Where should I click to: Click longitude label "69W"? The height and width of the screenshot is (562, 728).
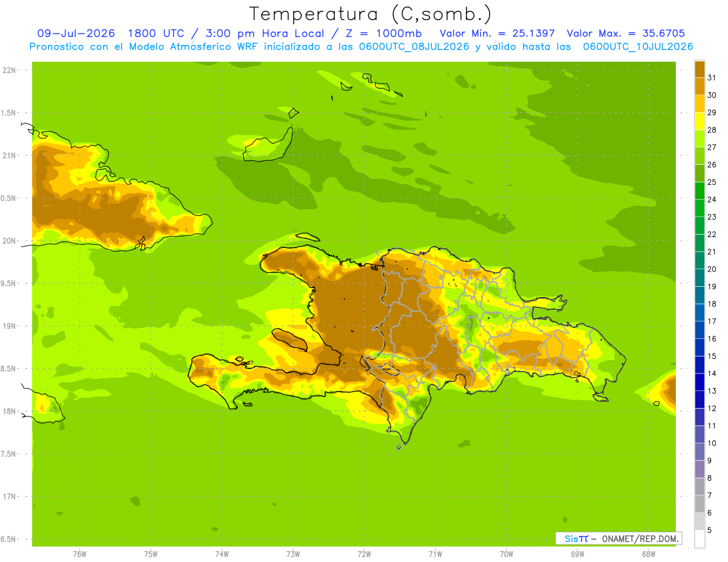(578, 554)
